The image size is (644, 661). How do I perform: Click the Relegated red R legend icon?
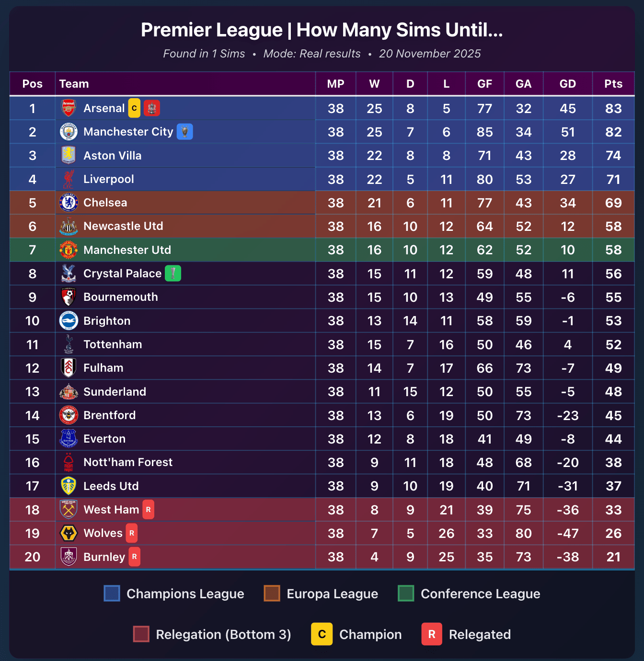click(432, 634)
